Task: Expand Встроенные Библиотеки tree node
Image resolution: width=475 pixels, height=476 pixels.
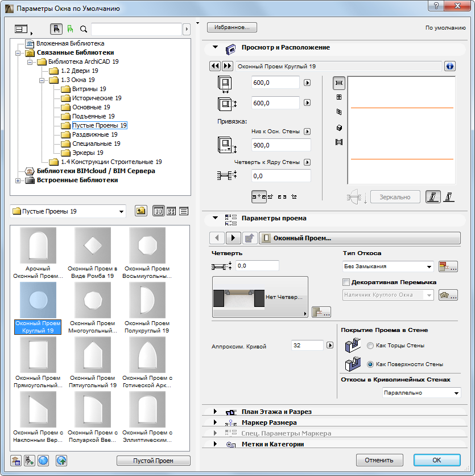Action: coord(18,180)
